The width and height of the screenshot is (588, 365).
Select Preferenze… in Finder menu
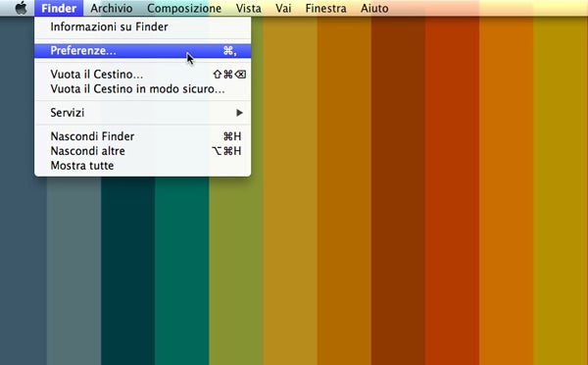(x=142, y=51)
